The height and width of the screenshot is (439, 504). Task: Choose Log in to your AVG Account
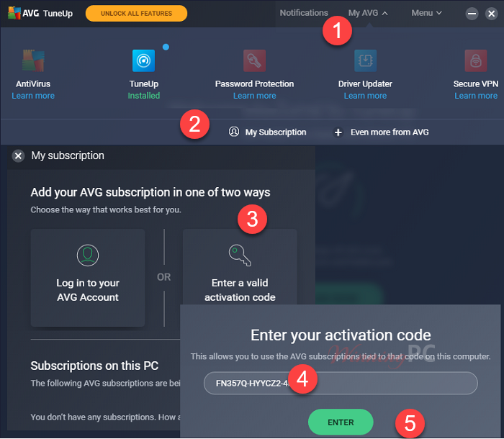coord(88,278)
